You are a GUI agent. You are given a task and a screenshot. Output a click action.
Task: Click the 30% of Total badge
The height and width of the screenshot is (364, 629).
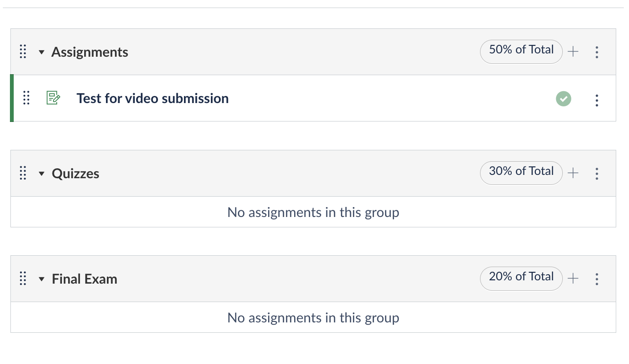[x=521, y=172]
